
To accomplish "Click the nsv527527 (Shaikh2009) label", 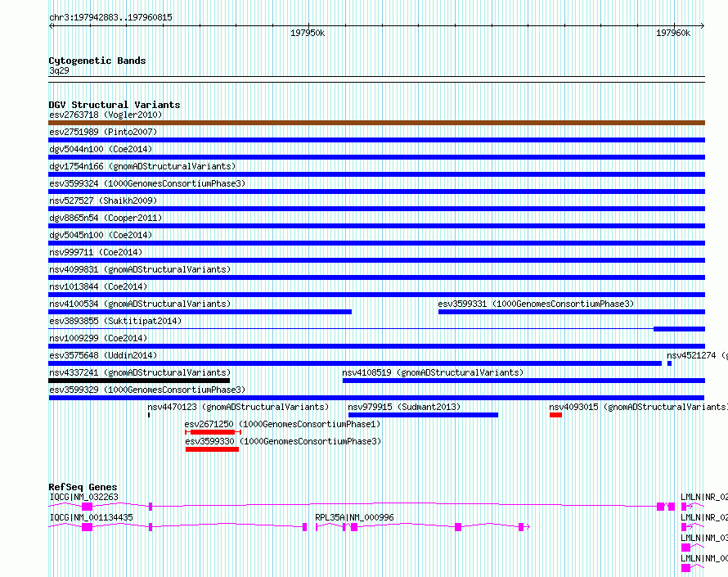I will (x=103, y=201).
